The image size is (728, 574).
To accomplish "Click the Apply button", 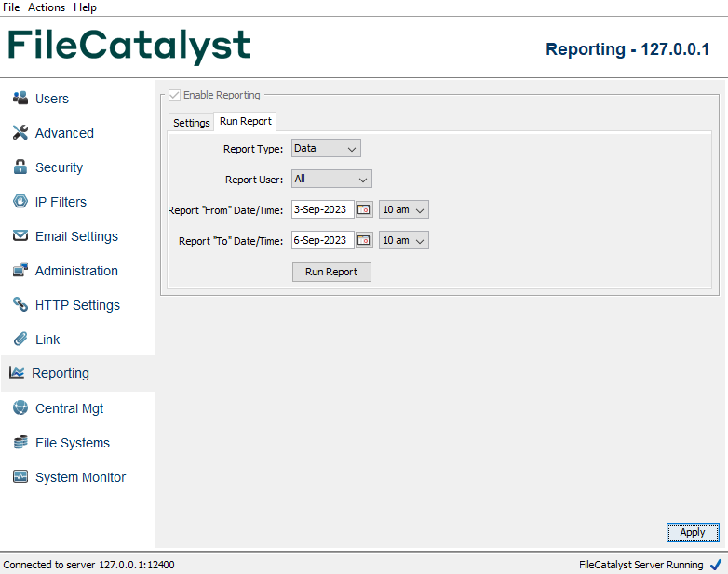I will pyautogui.click(x=693, y=532).
